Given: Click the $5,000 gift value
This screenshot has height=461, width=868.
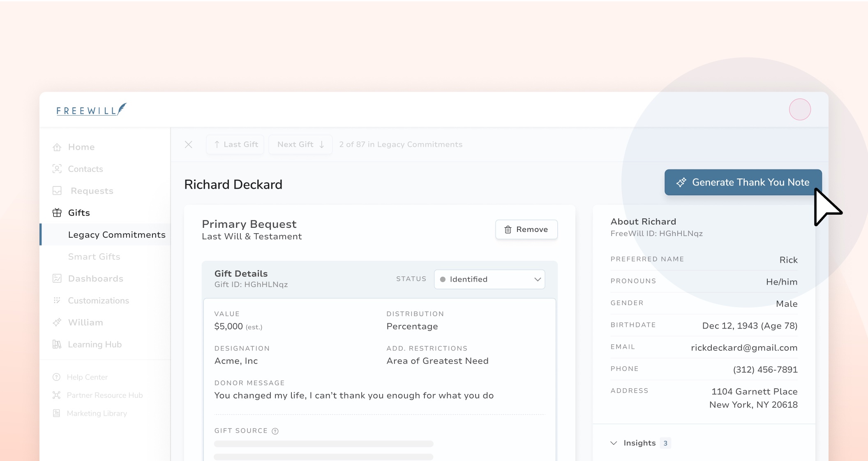Looking at the screenshot, I should [x=229, y=326].
